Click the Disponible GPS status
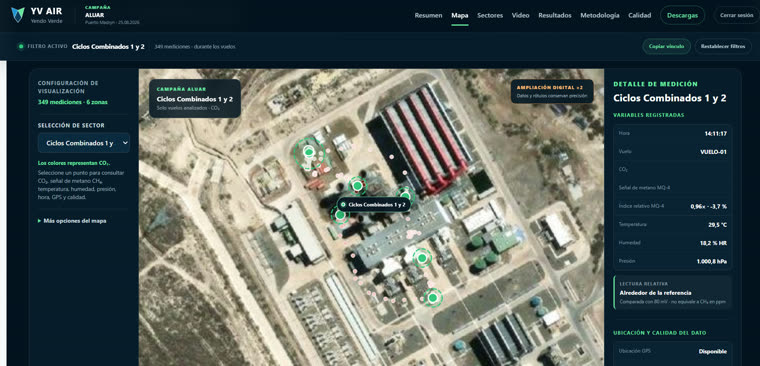The height and width of the screenshot is (366, 760). [712, 351]
